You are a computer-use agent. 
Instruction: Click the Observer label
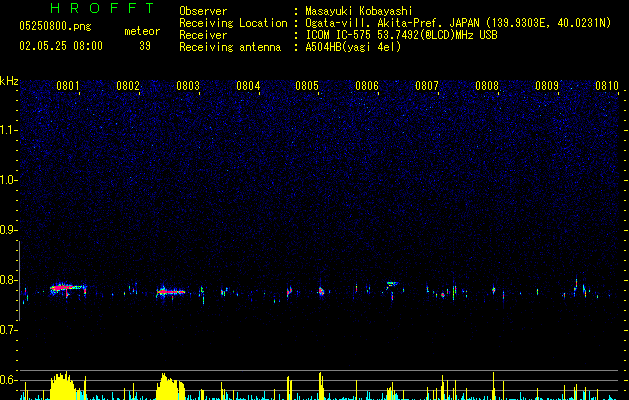[x=203, y=11]
